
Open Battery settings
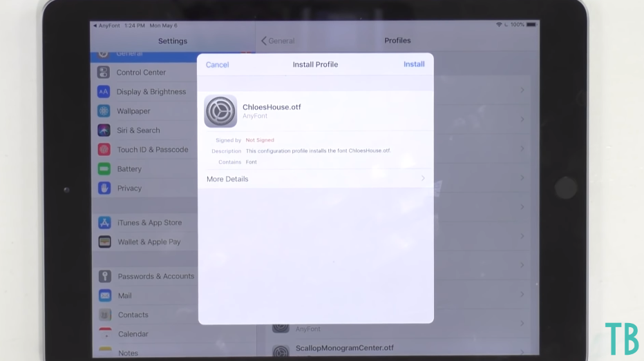click(145, 169)
